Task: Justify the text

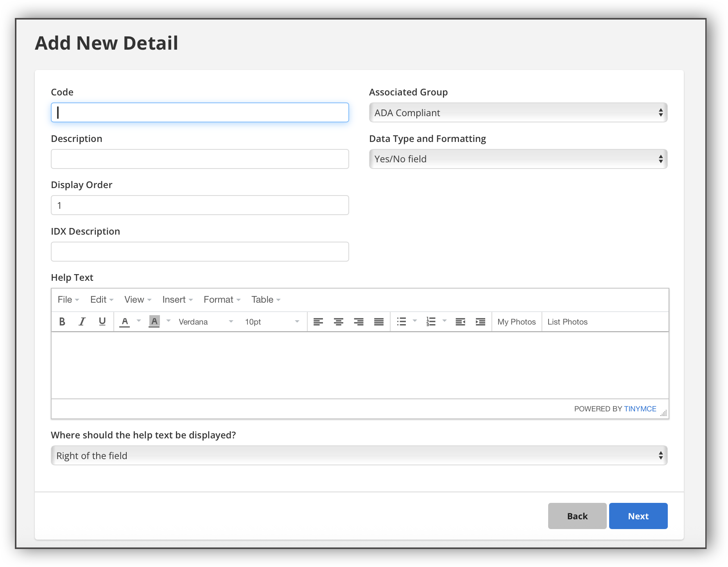Action: pos(379,322)
